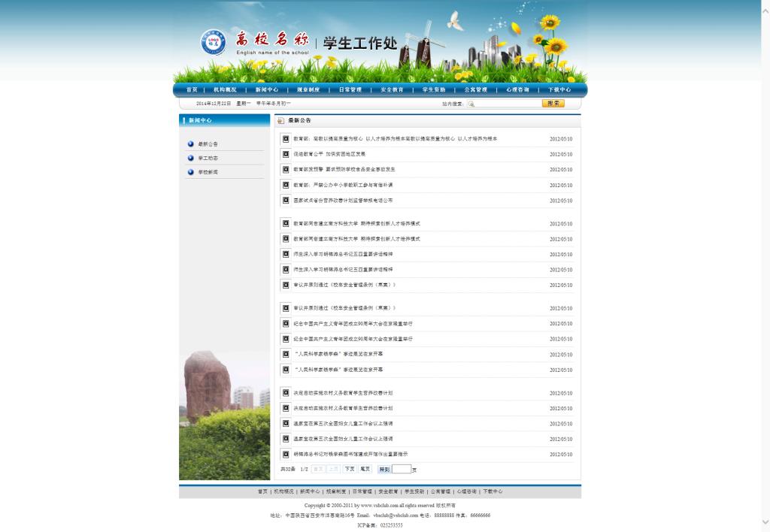Click the icon before 促进教育公平 article
The height and width of the screenshot is (532, 770).
click(286, 154)
